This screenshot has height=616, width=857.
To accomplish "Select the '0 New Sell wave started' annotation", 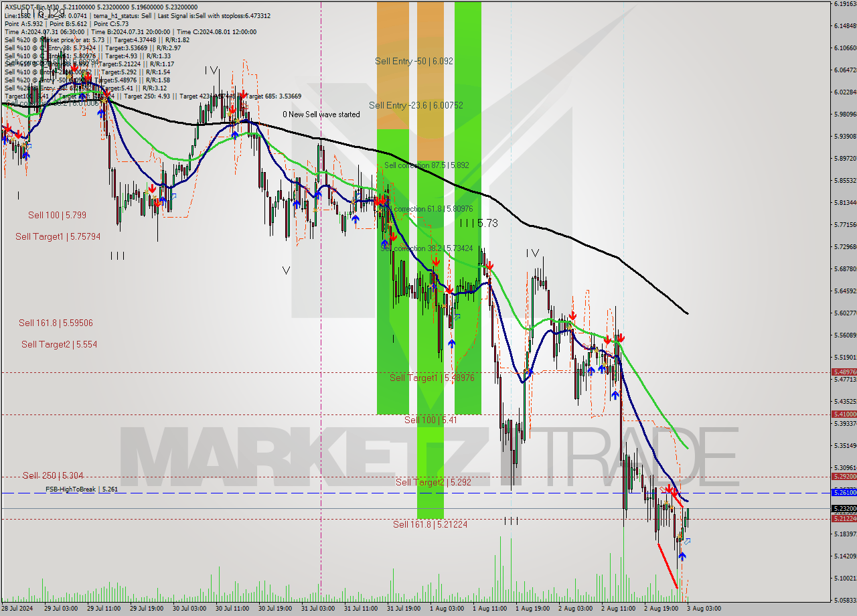I will pyautogui.click(x=321, y=114).
